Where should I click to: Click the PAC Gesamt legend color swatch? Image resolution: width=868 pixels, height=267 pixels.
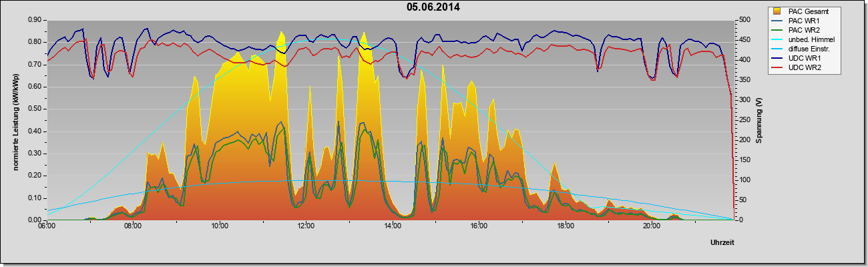[x=778, y=11]
